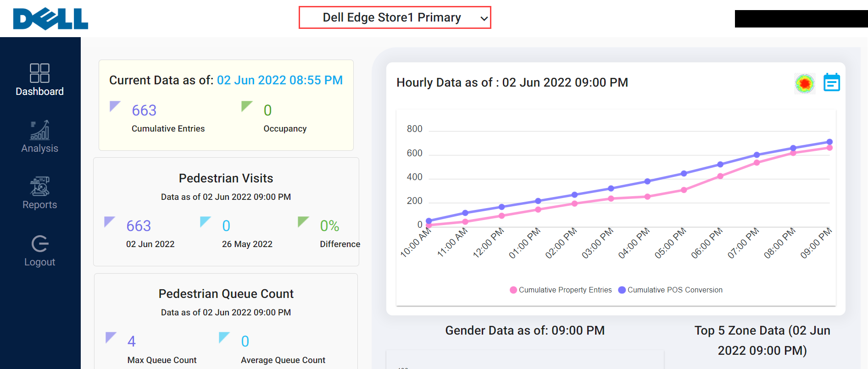Click the 09:00 PM purple data point
The height and width of the screenshot is (369, 868).
(x=829, y=142)
